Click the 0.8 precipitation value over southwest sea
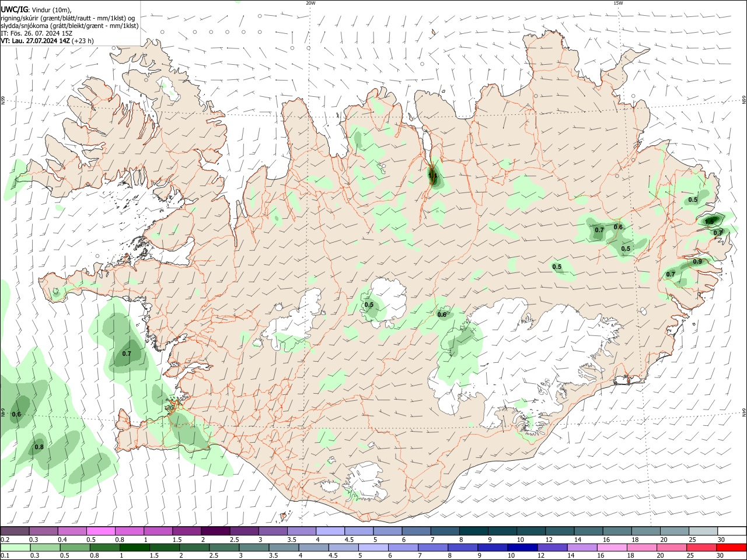The width and height of the screenshot is (747, 560). tap(39, 447)
